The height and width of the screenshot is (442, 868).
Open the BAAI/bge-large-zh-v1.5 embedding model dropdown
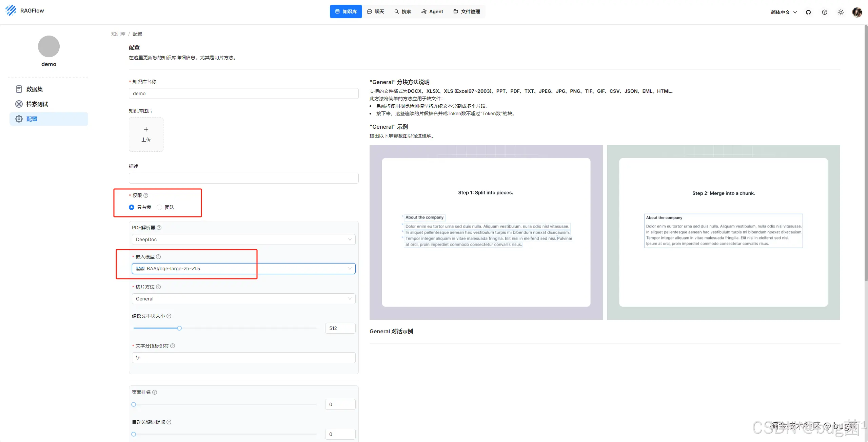[x=243, y=269]
